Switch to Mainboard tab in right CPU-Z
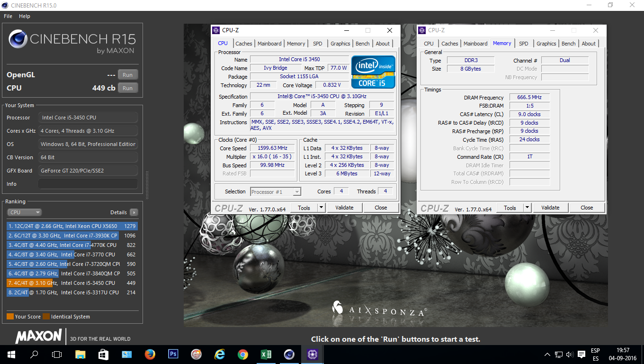644x364 pixels. [475, 44]
